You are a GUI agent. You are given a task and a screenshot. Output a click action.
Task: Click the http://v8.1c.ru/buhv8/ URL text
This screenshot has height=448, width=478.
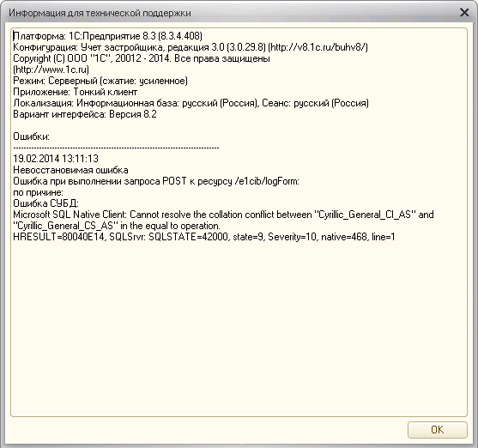(318, 47)
